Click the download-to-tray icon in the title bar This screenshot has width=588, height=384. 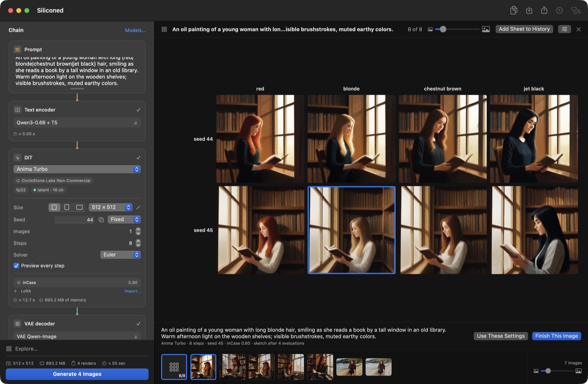tap(529, 10)
